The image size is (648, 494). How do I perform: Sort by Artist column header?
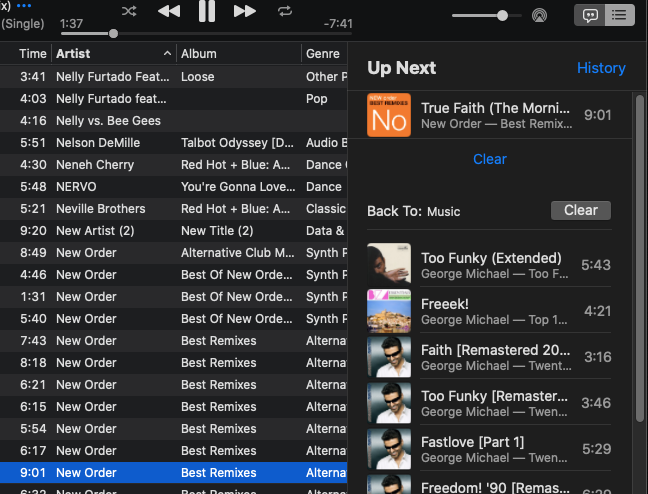(114, 54)
